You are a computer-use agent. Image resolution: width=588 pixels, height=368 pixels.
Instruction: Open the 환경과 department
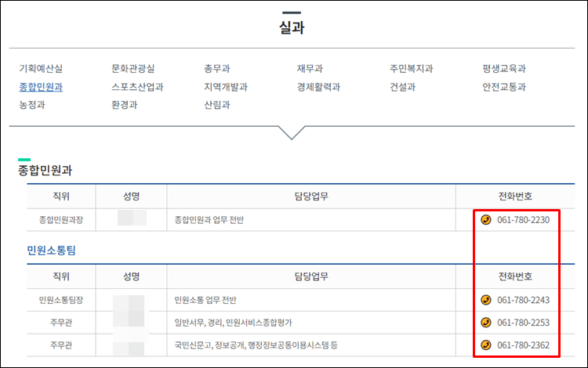click(124, 105)
